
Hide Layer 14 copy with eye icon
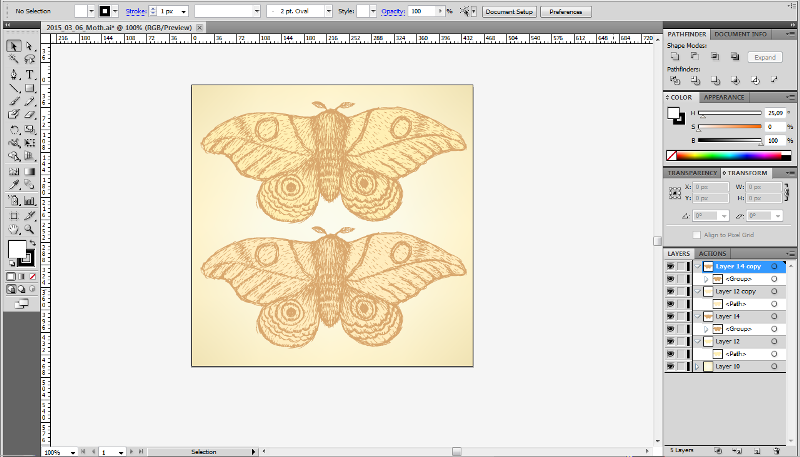tap(670, 266)
